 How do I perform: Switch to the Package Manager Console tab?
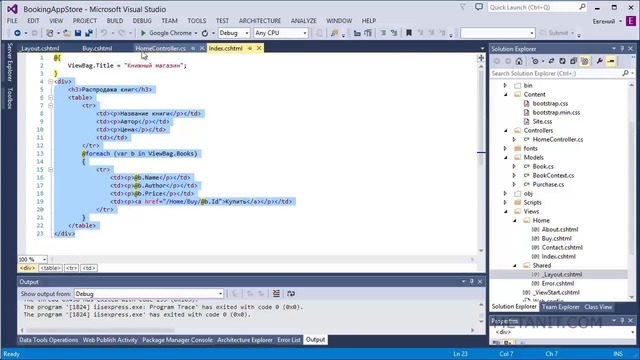[x=178, y=340]
